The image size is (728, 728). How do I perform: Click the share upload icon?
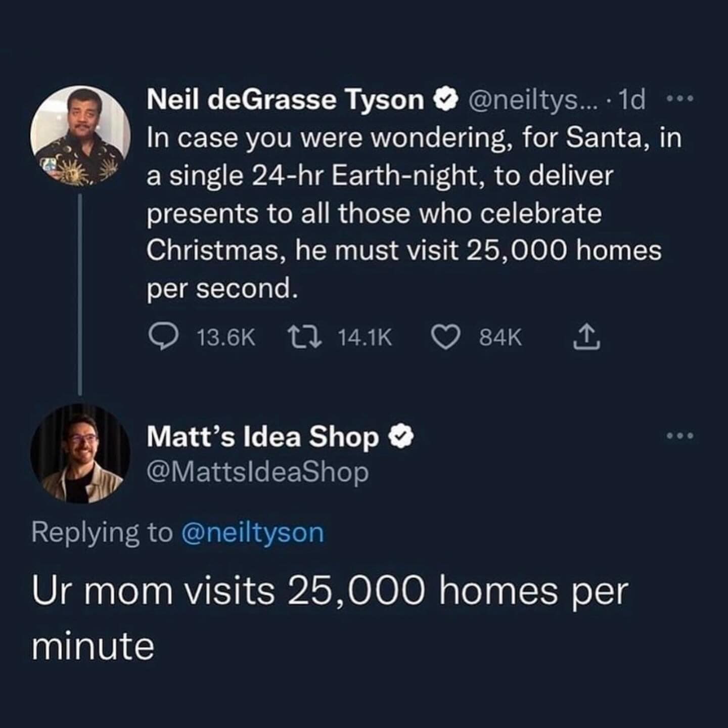(586, 337)
